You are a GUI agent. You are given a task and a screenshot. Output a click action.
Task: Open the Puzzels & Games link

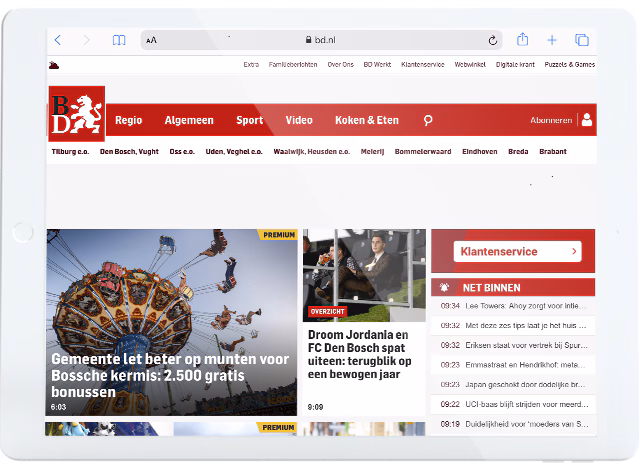[x=571, y=64]
